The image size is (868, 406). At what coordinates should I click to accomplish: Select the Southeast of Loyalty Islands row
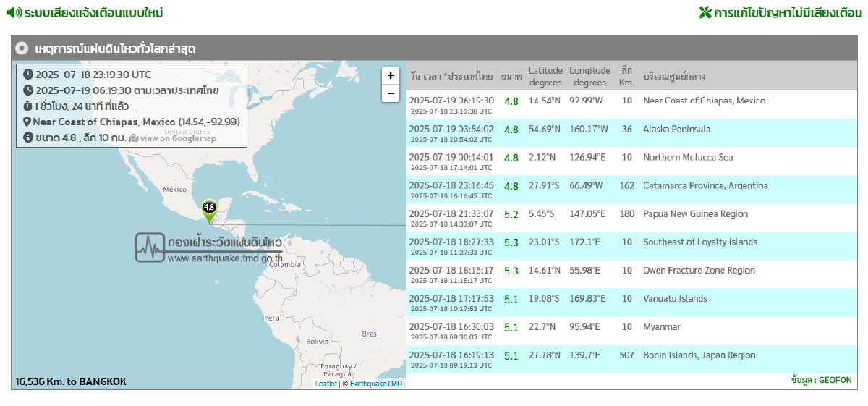pos(631,245)
